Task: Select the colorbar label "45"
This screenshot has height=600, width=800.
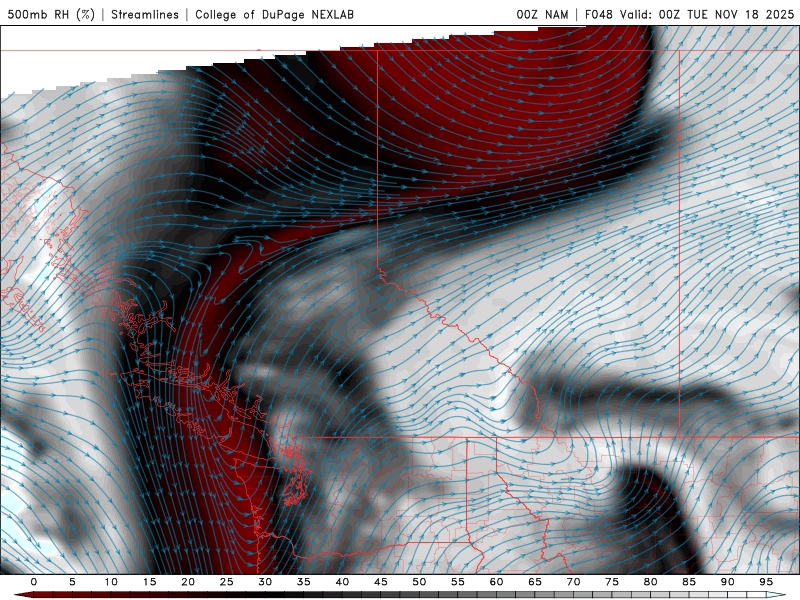Action: (x=381, y=582)
